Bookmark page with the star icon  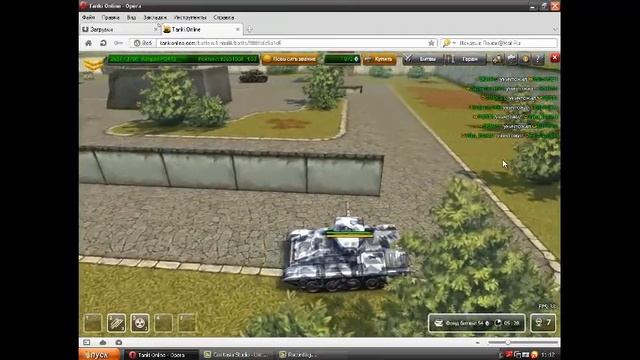(431, 43)
